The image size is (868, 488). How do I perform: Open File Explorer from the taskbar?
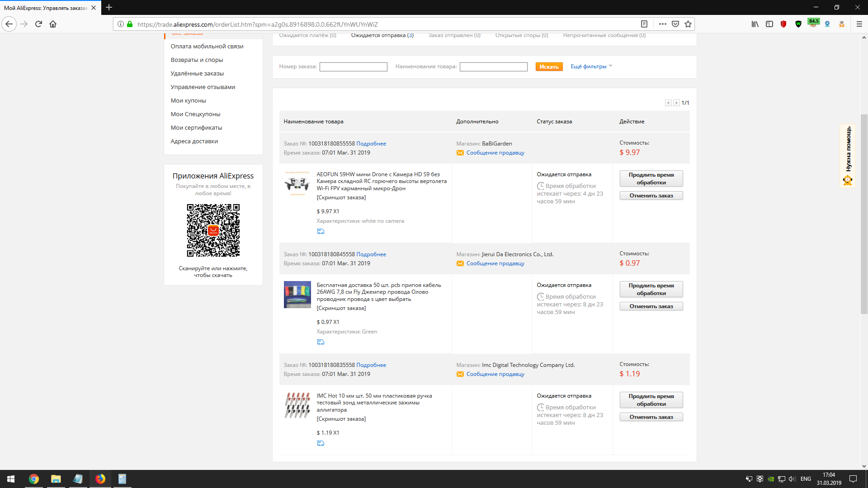[56, 479]
